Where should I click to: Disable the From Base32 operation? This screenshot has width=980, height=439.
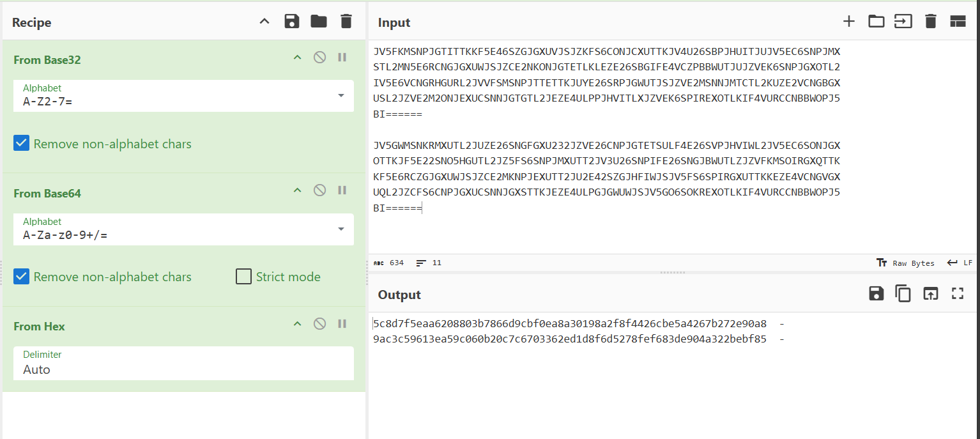click(x=319, y=58)
